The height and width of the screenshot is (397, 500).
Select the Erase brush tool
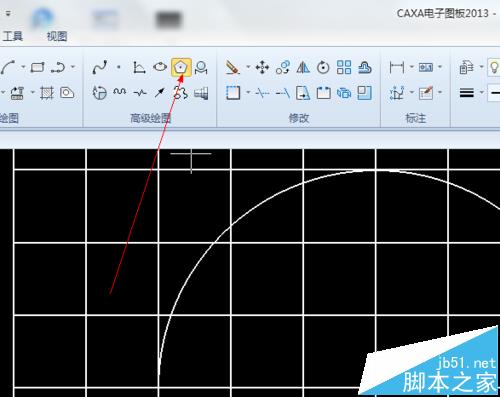pyautogui.click(x=232, y=67)
